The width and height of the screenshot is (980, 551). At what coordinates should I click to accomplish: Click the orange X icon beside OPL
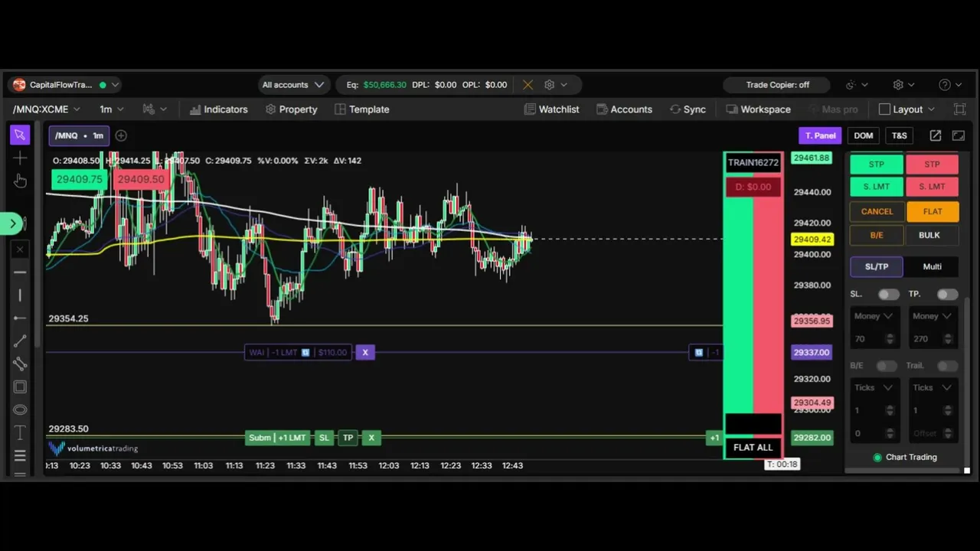[528, 85]
